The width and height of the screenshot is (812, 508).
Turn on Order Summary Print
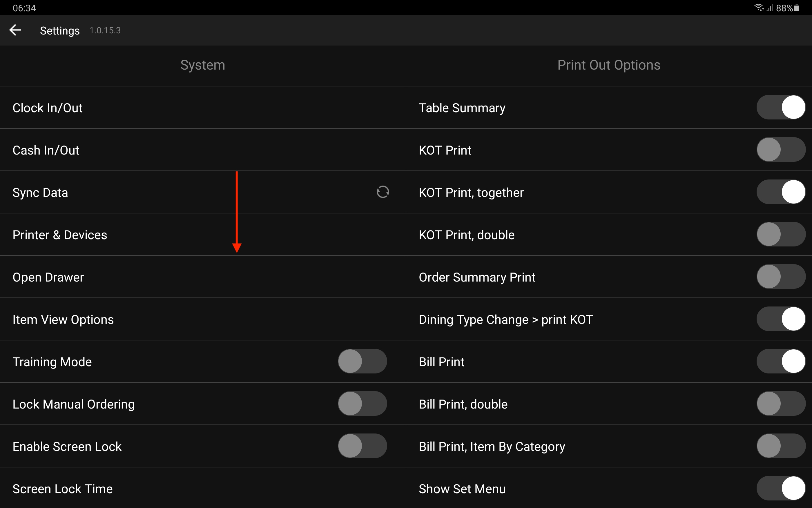pyautogui.click(x=780, y=277)
